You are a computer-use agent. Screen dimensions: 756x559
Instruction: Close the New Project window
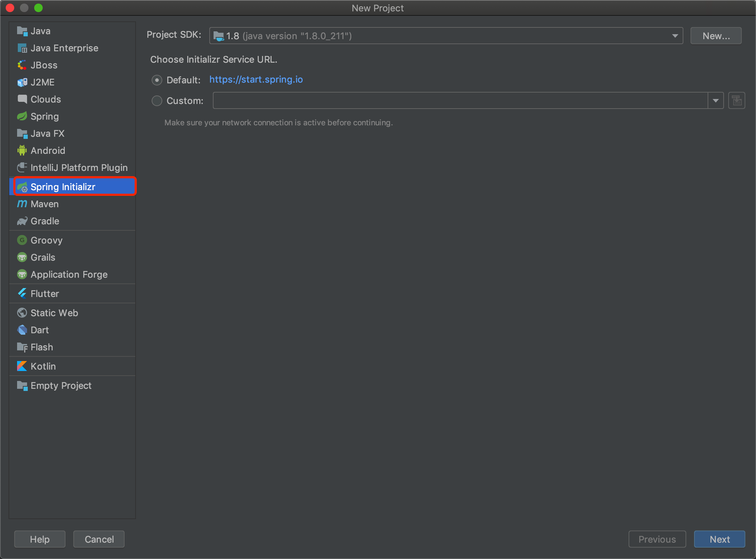[x=10, y=8]
